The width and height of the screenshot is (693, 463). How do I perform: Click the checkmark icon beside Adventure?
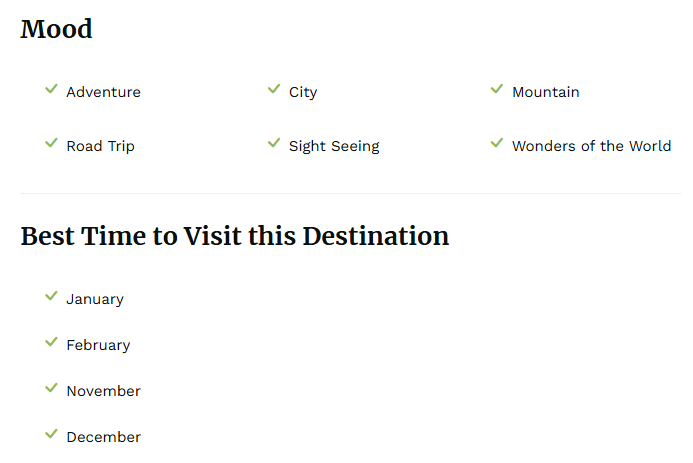click(51, 90)
